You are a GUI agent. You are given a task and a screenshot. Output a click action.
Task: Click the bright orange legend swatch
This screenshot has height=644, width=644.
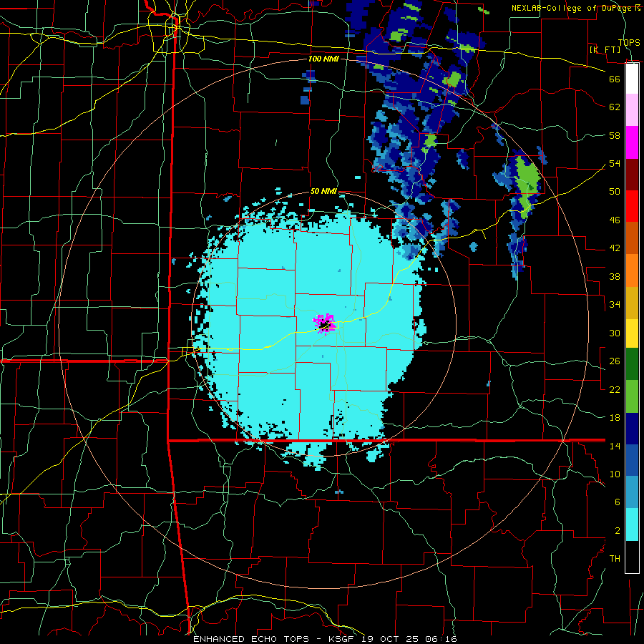632,270
